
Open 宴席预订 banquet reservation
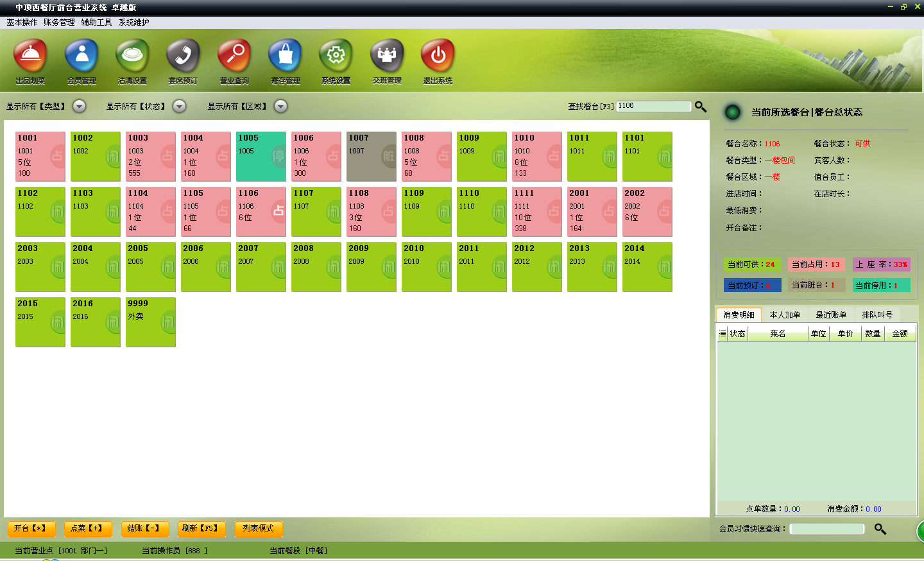183,62
